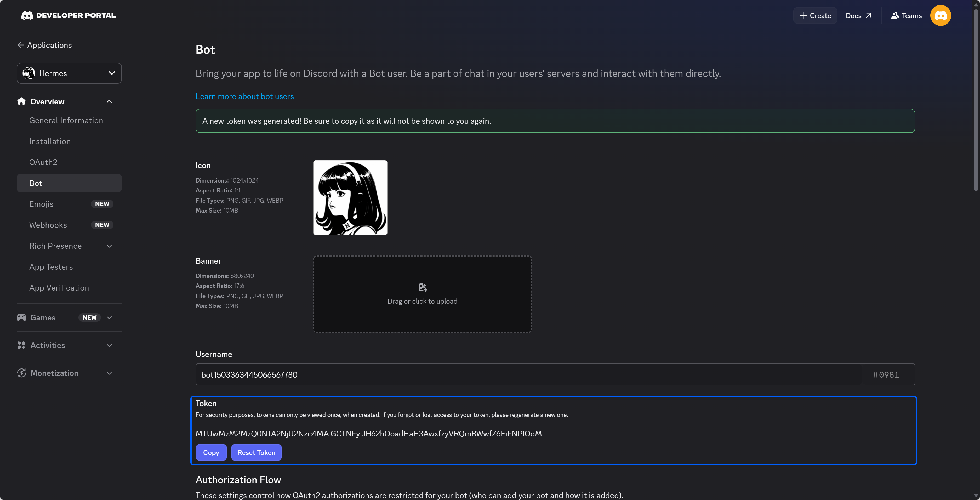The height and width of the screenshot is (500, 980).
Task: Collapse the Overview section chevron
Action: (x=109, y=101)
